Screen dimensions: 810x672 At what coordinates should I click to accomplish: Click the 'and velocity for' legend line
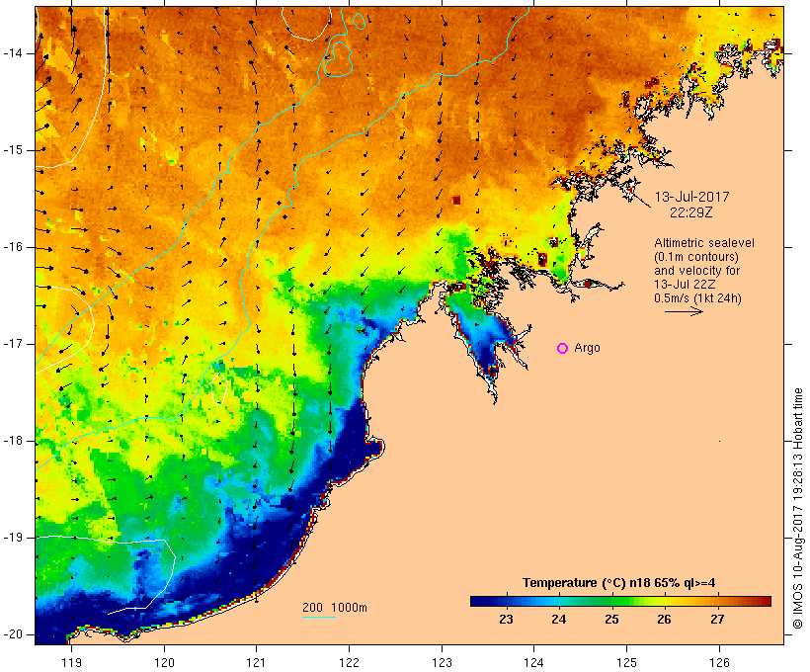(696, 271)
